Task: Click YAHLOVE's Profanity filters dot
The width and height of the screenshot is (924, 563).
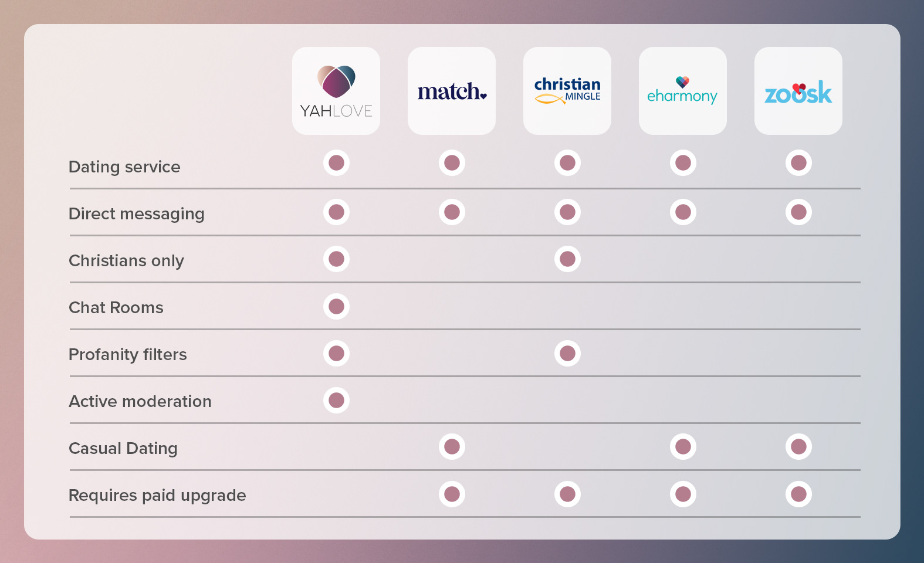Action: [x=336, y=353]
